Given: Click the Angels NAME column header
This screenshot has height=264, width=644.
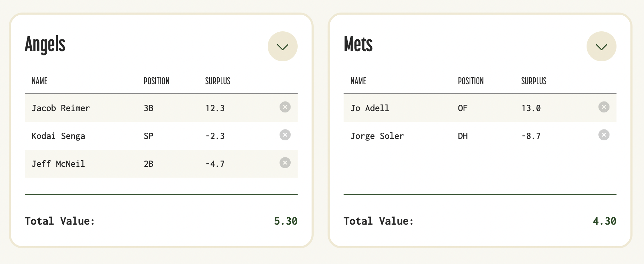Looking at the screenshot, I should 40,81.
